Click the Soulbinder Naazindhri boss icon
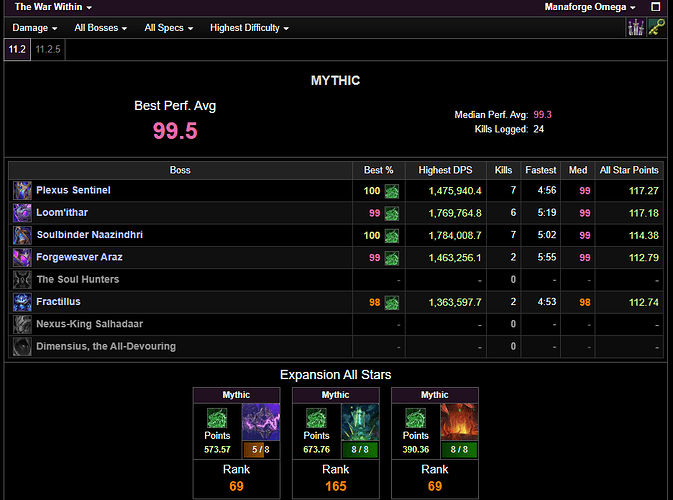673x500 pixels. [22, 235]
